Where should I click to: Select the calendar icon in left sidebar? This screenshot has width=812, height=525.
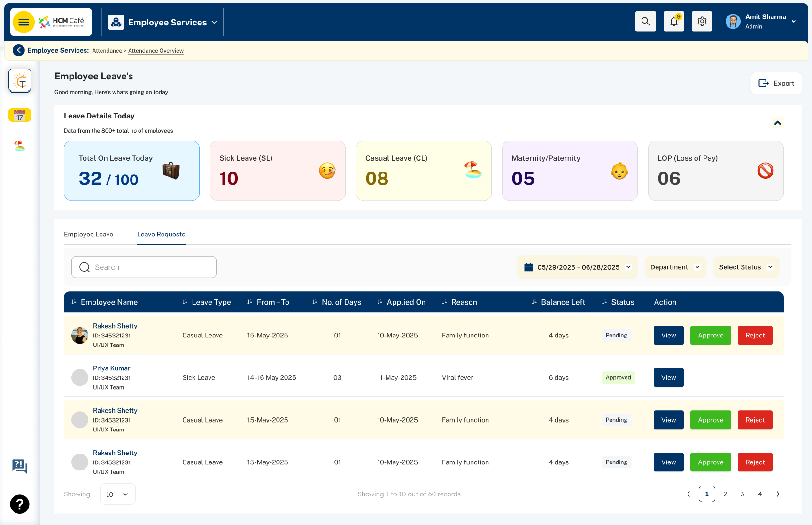coord(20,115)
